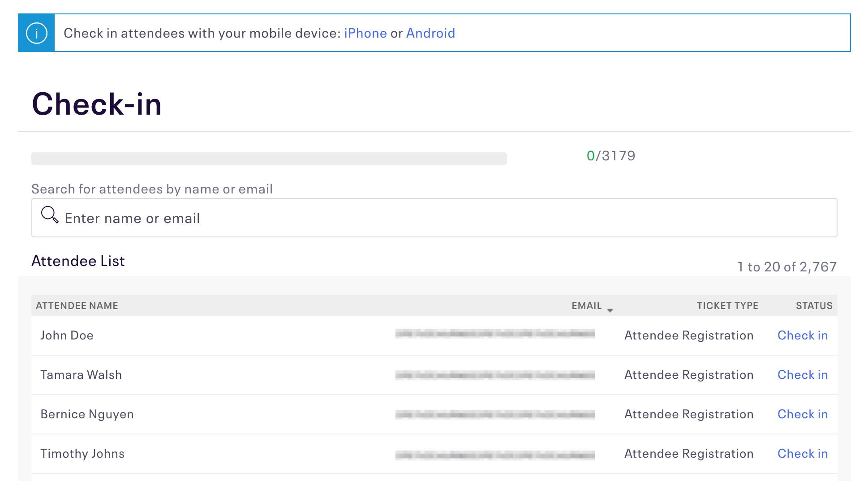
Task: Check in Timothy Johns
Action: click(802, 454)
